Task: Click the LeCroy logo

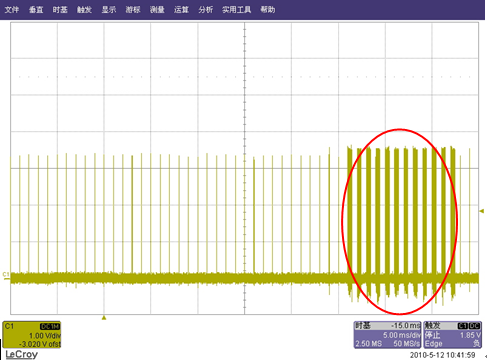Action: [x=22, y=354]
